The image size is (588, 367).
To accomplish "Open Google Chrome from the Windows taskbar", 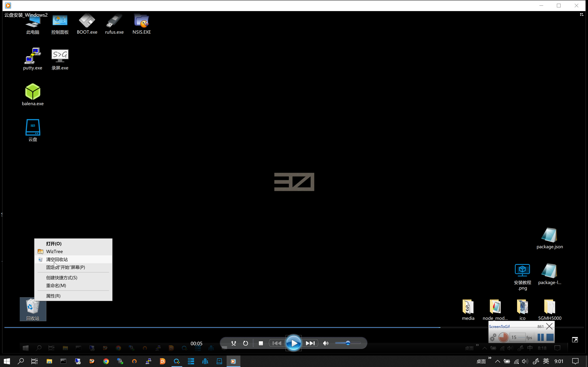I will coord(106,361).
